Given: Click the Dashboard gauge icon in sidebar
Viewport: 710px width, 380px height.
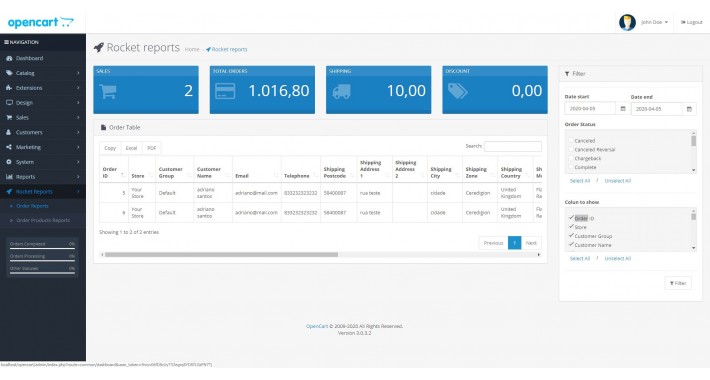Looking at the screenshot, I should pyautogui.click(x=9, y=58).
